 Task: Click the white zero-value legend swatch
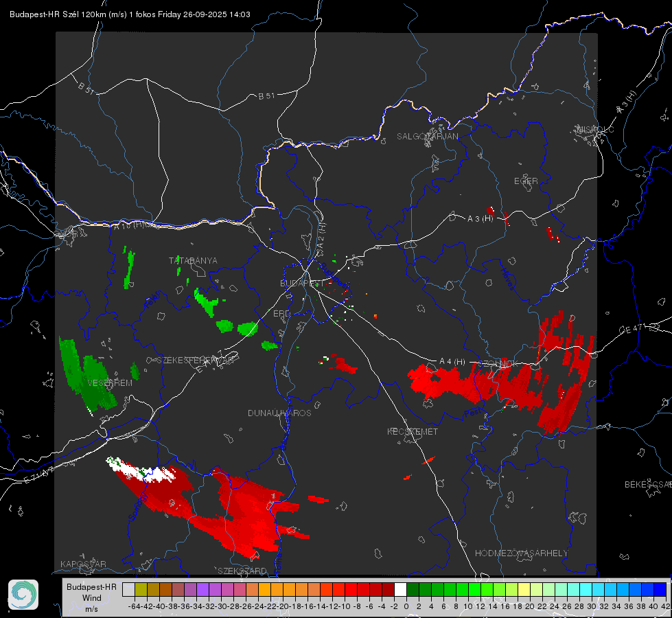400,589
